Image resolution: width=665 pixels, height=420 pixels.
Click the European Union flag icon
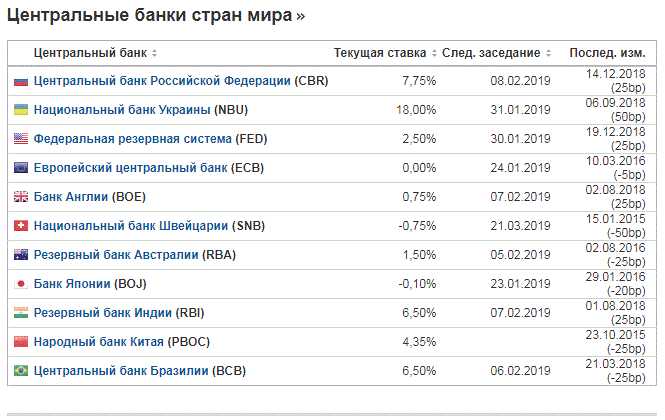21,168
